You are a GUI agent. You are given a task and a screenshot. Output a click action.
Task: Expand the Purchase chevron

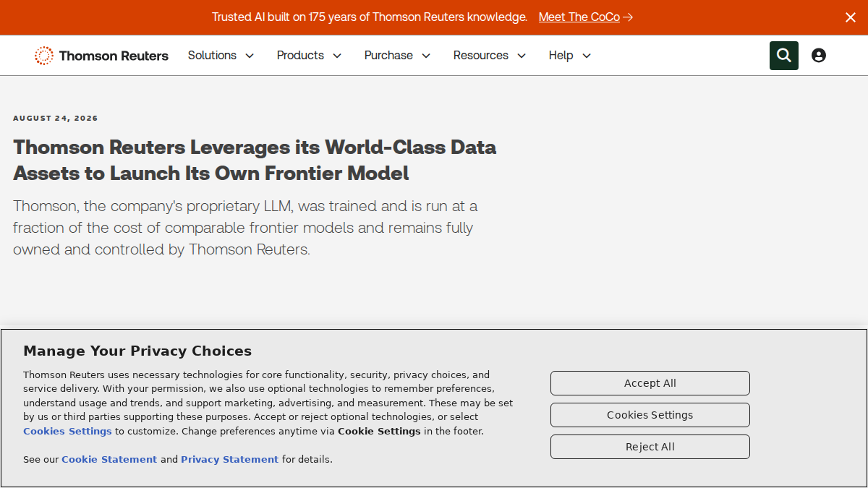coord(426,56)
